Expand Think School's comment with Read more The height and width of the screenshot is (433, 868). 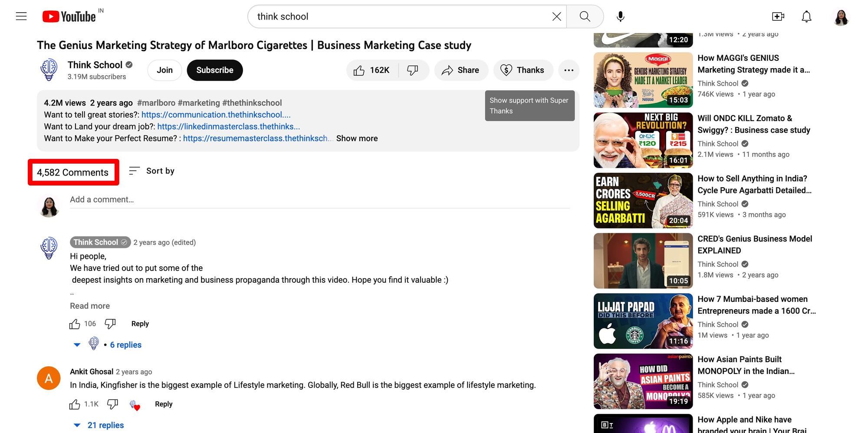[90, 306]
